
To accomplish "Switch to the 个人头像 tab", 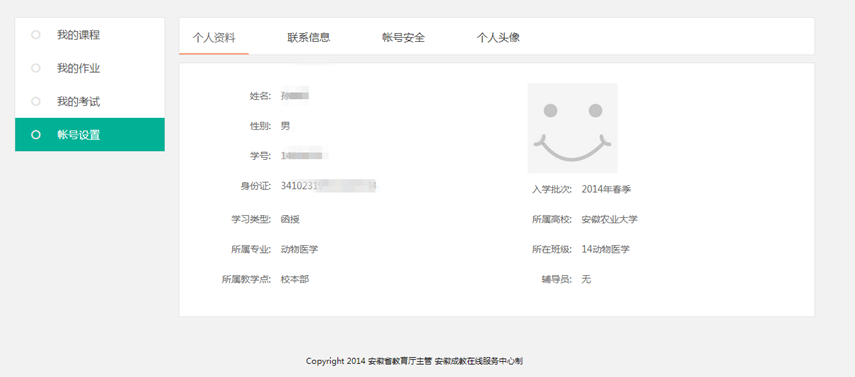I will [498, 38].
